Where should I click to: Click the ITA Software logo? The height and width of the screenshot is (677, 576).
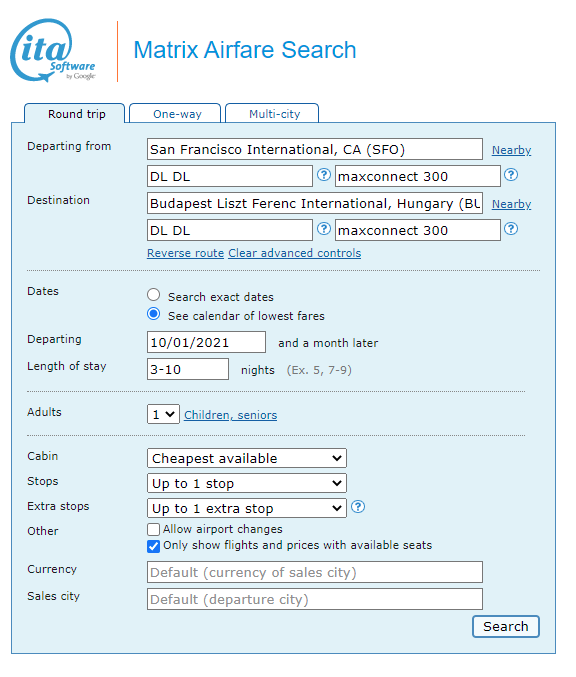tap(53, 51)
